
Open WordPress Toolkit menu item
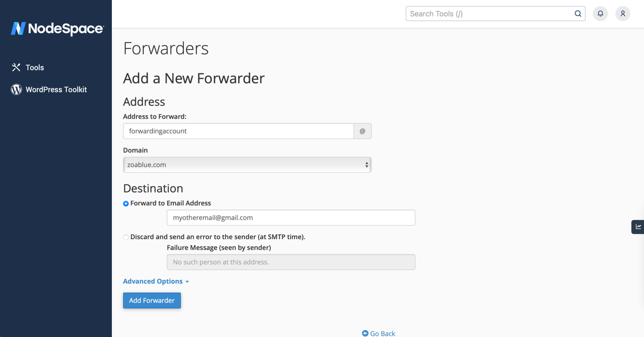point(56,89)
